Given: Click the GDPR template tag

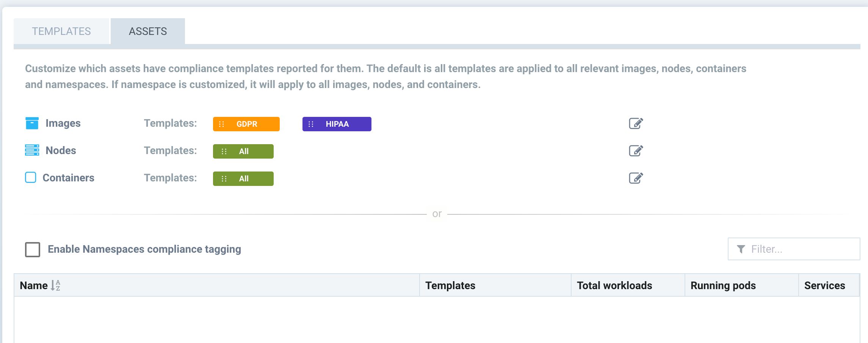Looking at the screenshot, I should (x=246, y=124).
